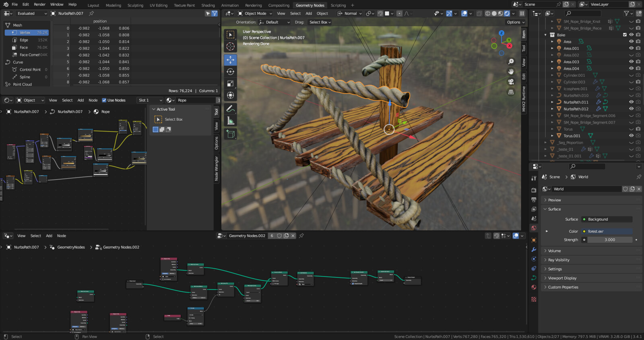The image size is (644, 340).
Task: Open the Normal transform orientation dropdown
Action: (350, 14)
